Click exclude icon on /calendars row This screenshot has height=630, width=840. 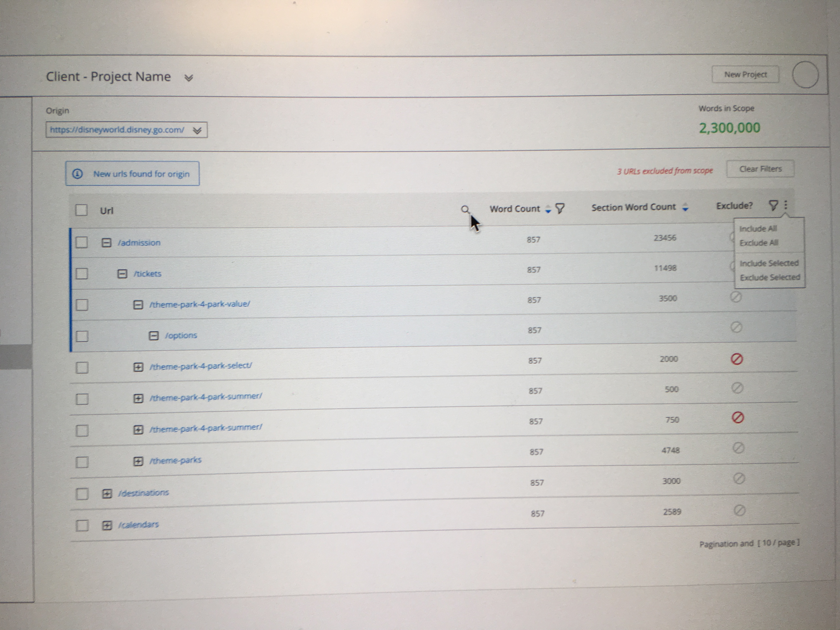coord(739,510)
